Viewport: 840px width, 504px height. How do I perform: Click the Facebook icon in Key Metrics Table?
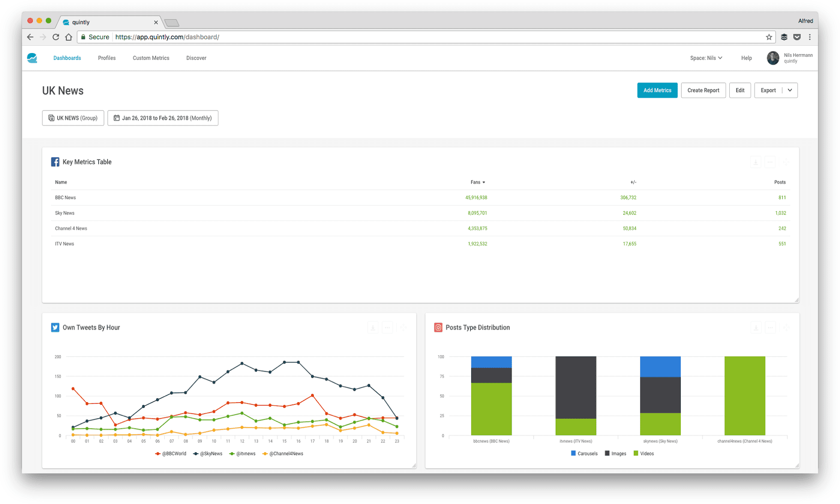(55, 162)
